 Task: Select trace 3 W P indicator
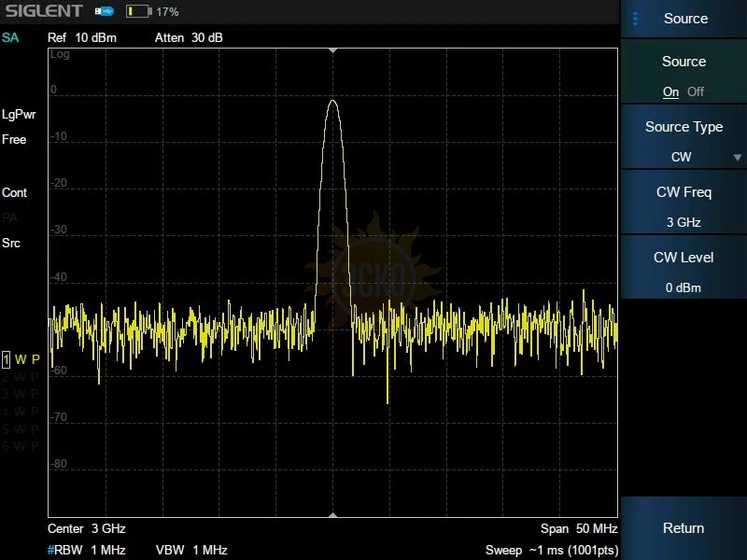point(21,394)
